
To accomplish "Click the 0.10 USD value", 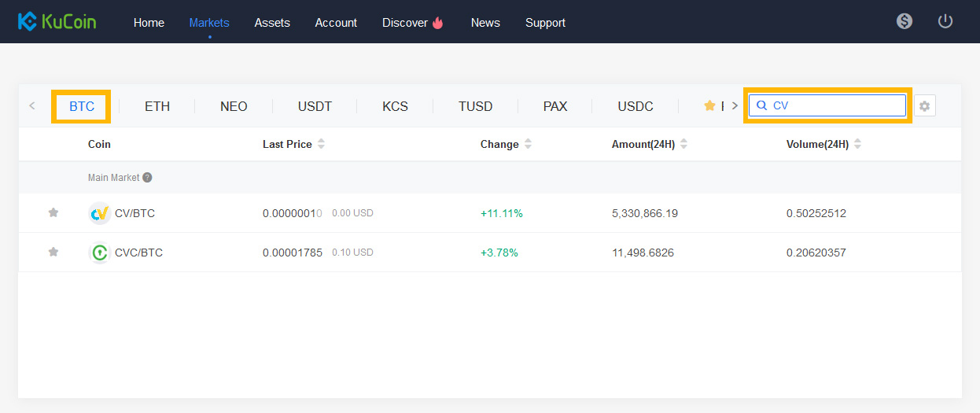I will [x=352, y=253].
